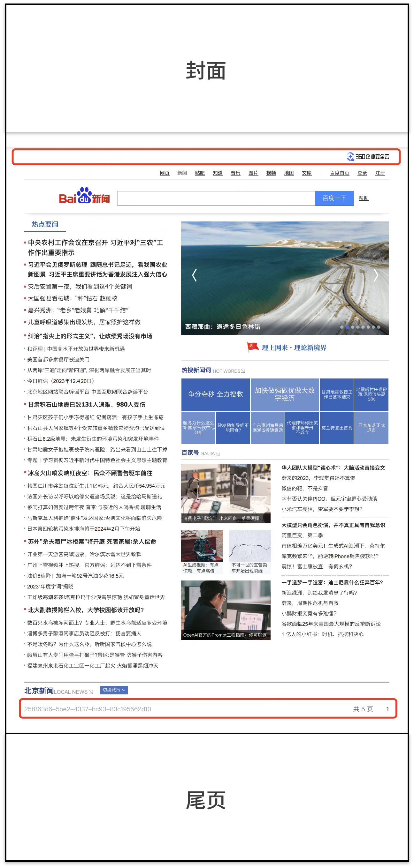Click hot word tile 日本东芝正式退市
The height and width of the screenshot is (868, 414).
pos(372,428)
